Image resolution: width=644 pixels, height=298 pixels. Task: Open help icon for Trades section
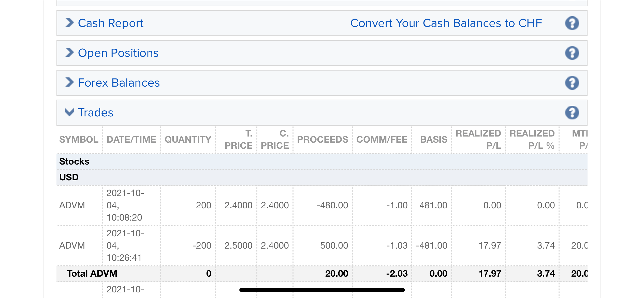pos(572,113)
